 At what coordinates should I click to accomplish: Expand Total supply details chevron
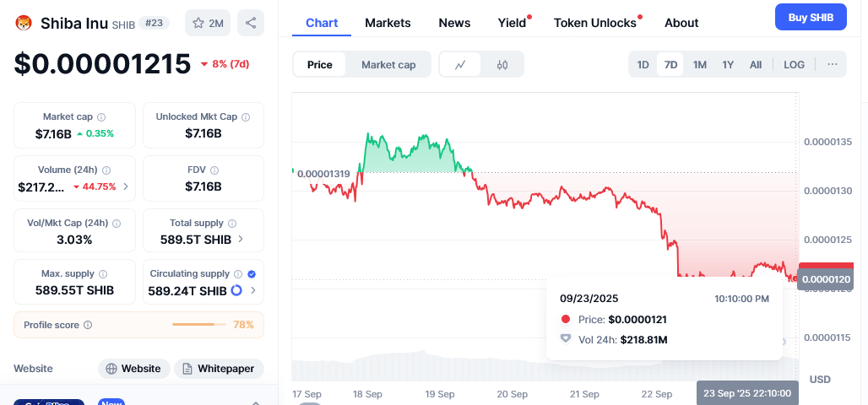[x=241, y=239]
